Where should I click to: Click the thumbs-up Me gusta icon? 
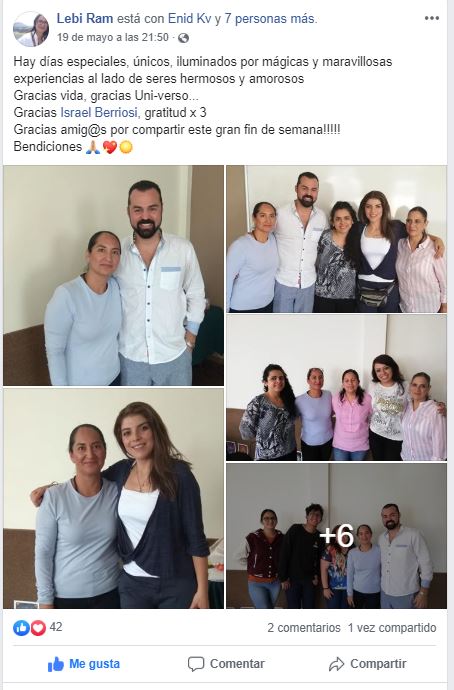point(56,664)
